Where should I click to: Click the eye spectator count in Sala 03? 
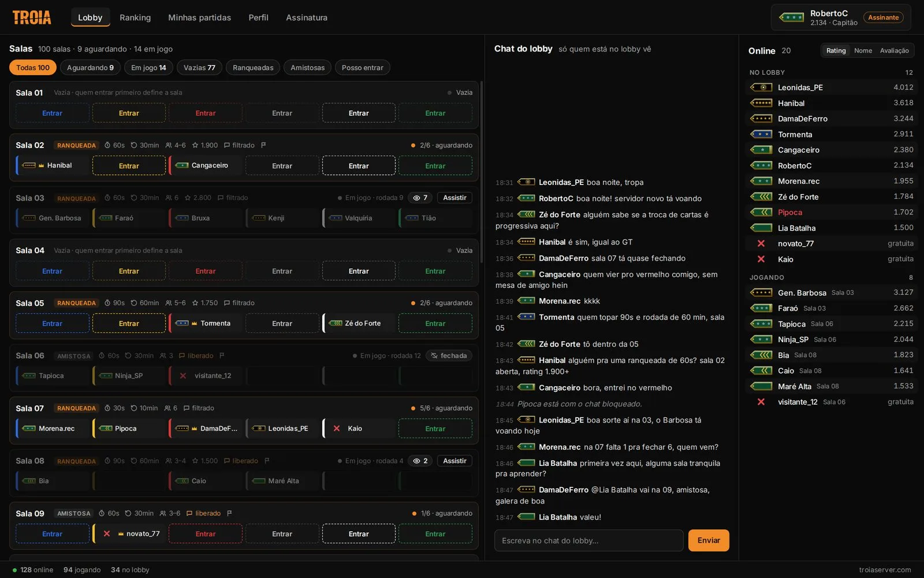(x=420, y=198)
